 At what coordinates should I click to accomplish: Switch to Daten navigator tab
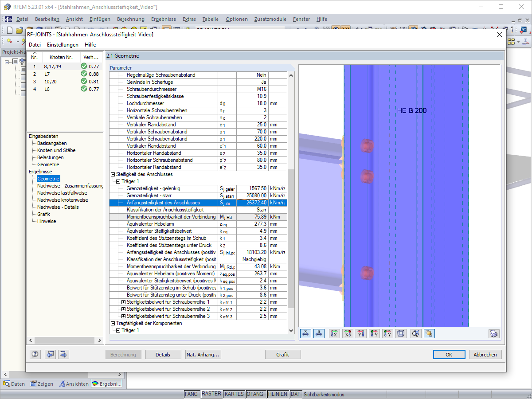tap(14, 384)
